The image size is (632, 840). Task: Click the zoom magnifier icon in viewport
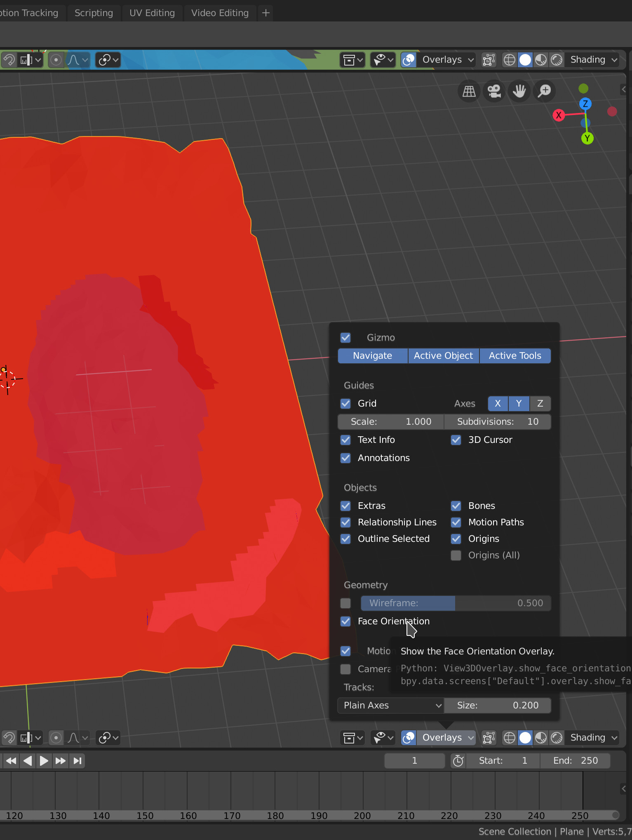[545, 91]
